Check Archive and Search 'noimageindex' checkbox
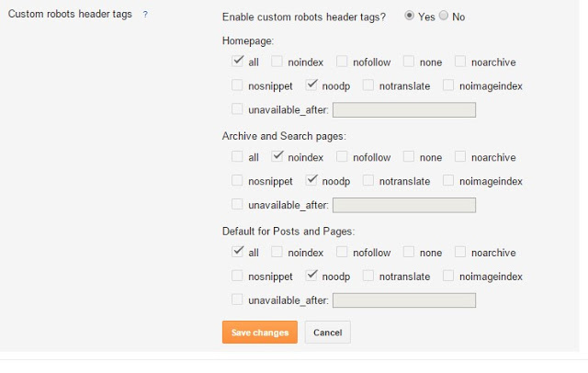The width and height of the screenshot is (588, 373). coord(448,180)
